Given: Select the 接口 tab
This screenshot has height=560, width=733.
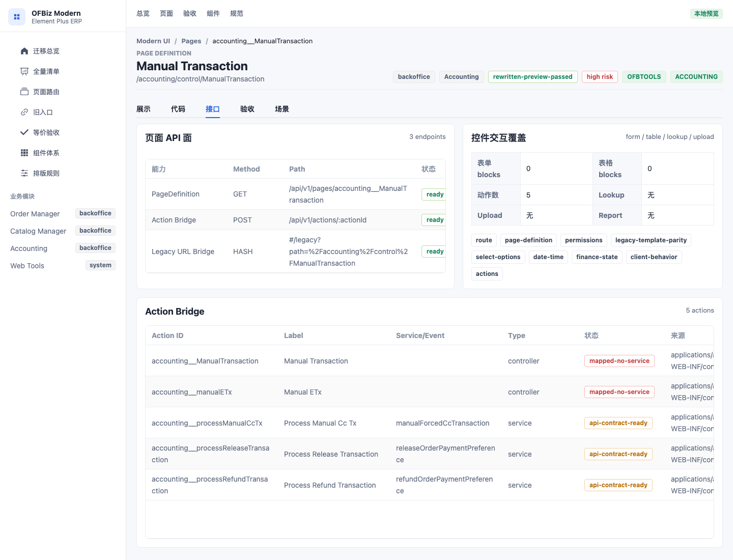Looking at the screenshot, I should (x=213, y=109).
